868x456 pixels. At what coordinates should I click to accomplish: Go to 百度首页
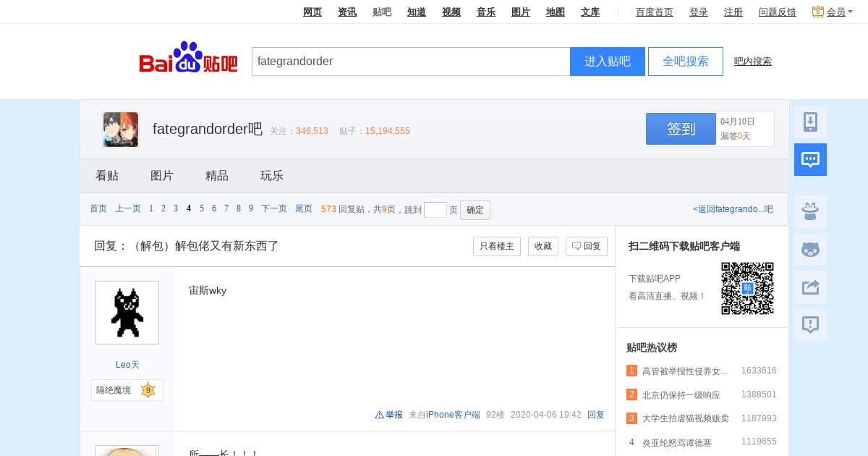click(655, 12)
